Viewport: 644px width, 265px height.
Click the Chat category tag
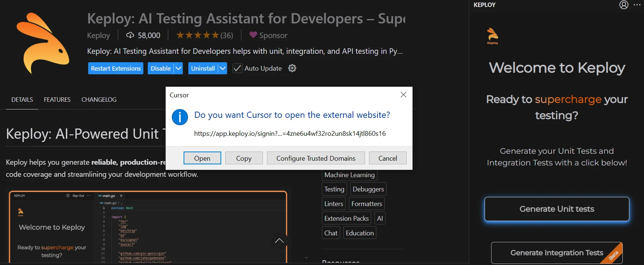(331, 233)
